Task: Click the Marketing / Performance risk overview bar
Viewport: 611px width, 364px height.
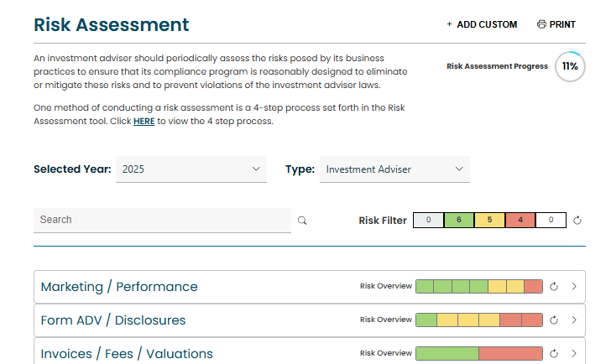Action: 479,287
